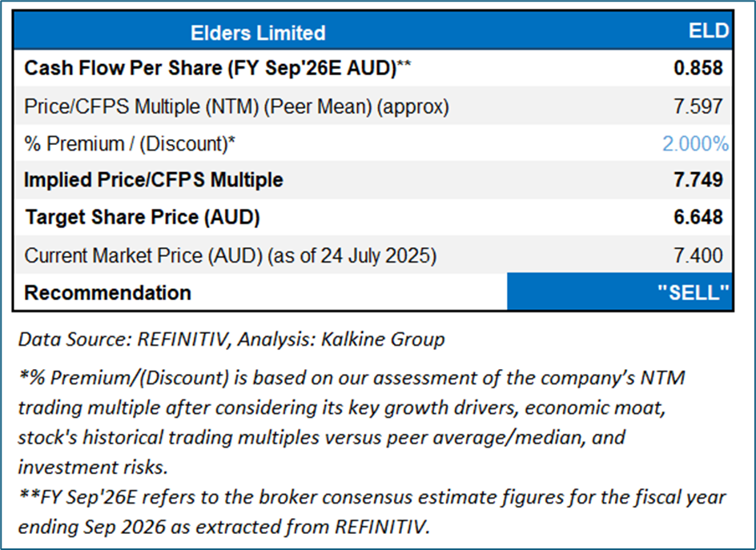Click the Implied Price/CFPS Multiple label
Image resolution: width=756 pixels, height=550 pixels.
(x=154, y=179)
